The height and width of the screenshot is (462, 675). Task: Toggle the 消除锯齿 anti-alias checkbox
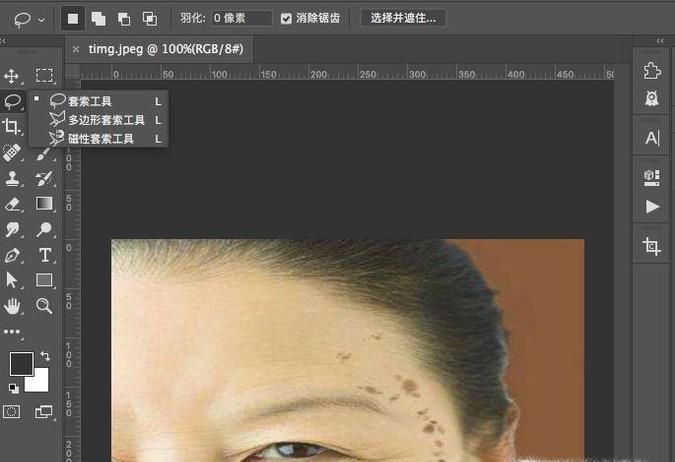coord(286,19)
